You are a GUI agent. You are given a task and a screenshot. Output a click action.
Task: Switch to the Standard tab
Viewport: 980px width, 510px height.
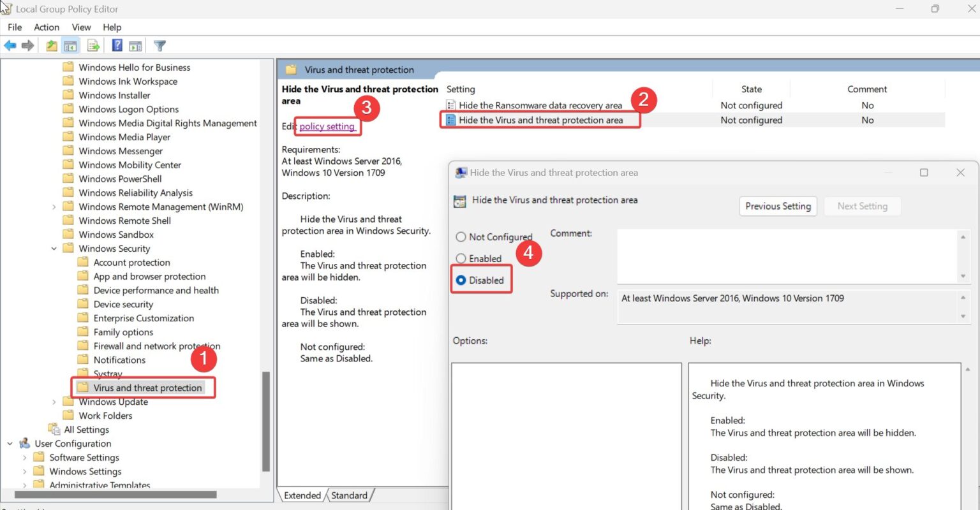click(x=349, y=495)
